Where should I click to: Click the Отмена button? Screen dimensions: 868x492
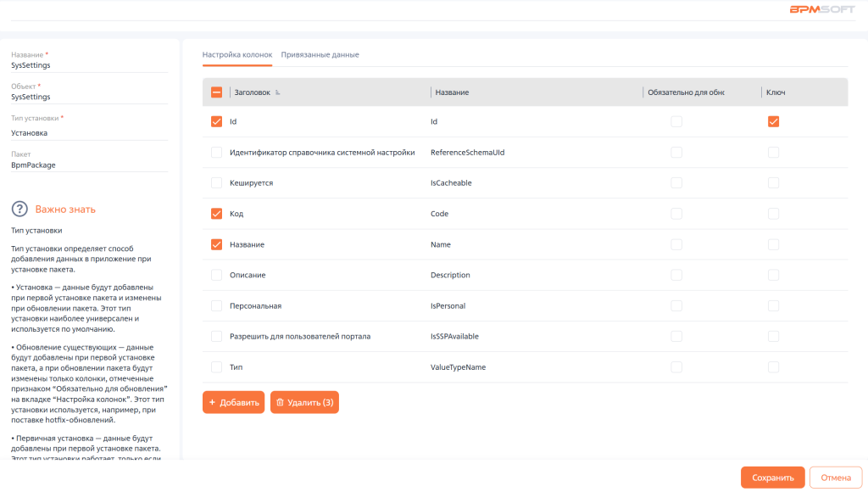(835, 478)
